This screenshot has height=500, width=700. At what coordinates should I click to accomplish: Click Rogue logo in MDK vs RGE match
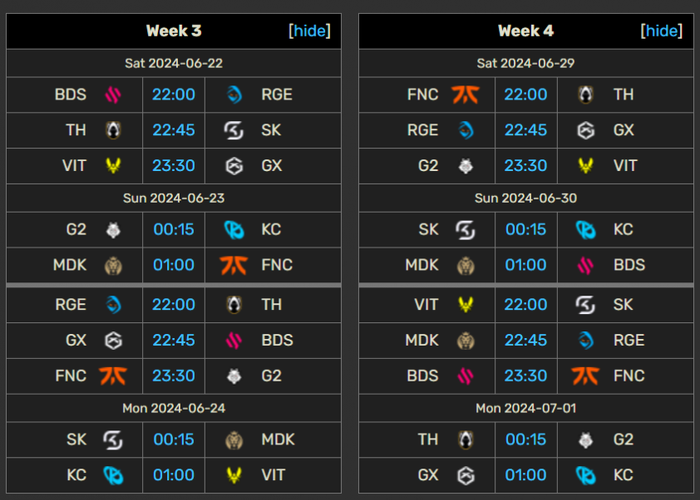click(x=586, y=341)
